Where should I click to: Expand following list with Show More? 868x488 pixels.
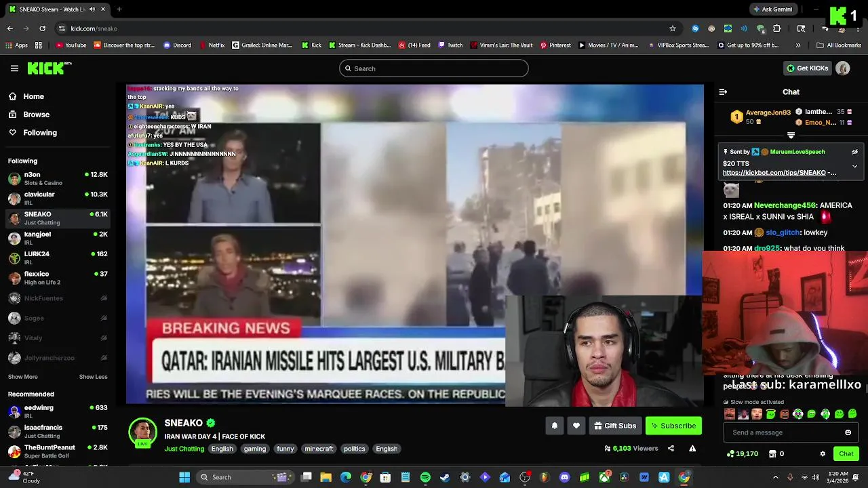click(x=23, y=377)
